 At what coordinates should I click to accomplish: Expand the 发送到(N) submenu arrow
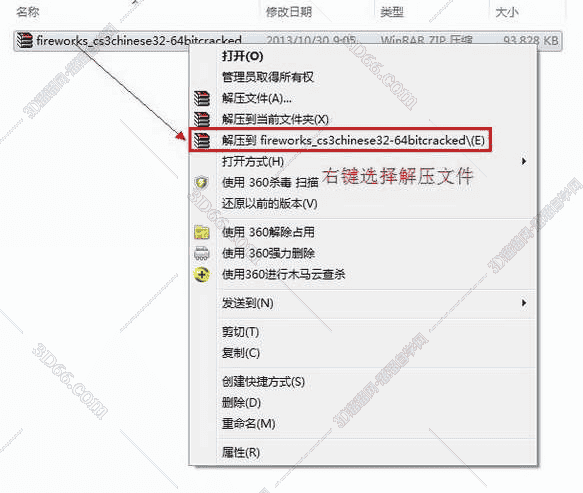(524, 303)
